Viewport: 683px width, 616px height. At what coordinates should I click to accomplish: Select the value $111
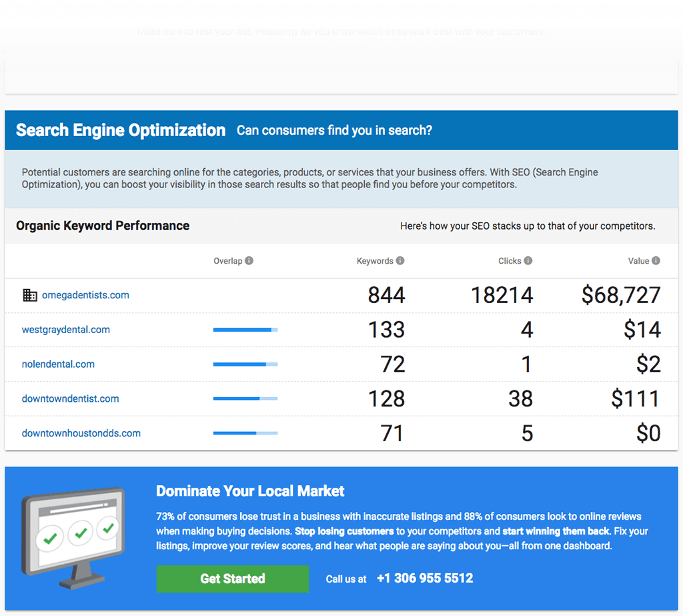[636, 398]
